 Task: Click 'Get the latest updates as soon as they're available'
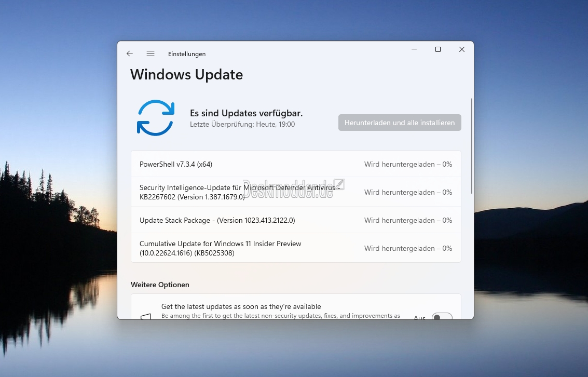tap(241, 306)
